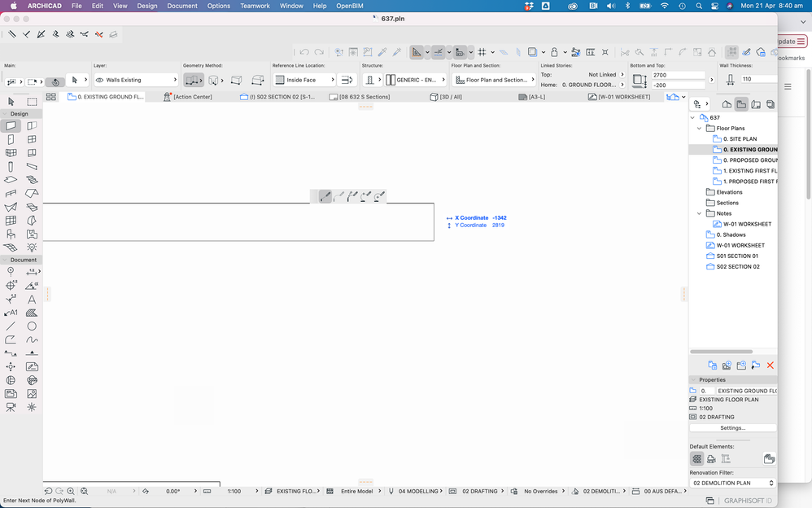Screen dimensions: 812x508
Task: Switch to the Action Center tab
Action: pyautogui.click(x=188, y=97)
